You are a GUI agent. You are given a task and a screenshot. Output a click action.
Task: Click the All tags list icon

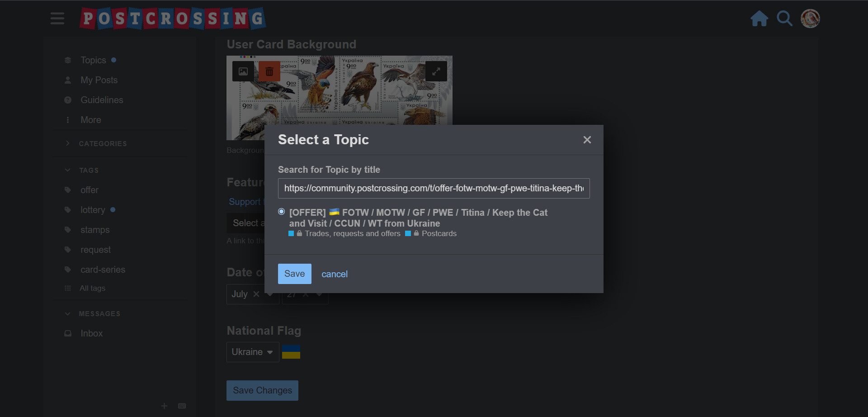coord(68,288)
